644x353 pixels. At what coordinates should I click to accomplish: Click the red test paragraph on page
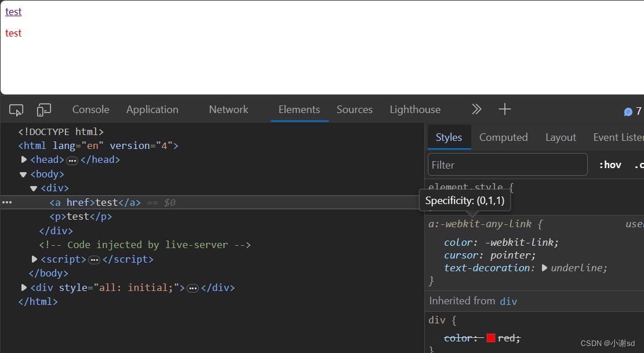[x=13, y=33]
